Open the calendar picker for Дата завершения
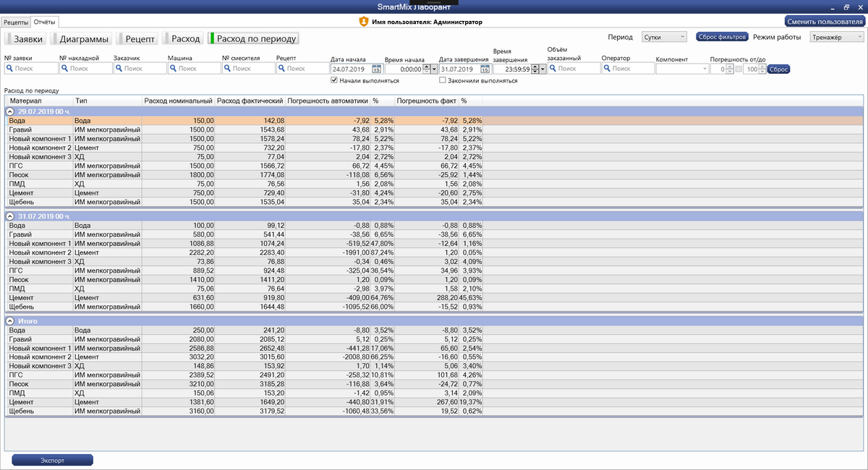868x470 pixels. tap(485, 69)
